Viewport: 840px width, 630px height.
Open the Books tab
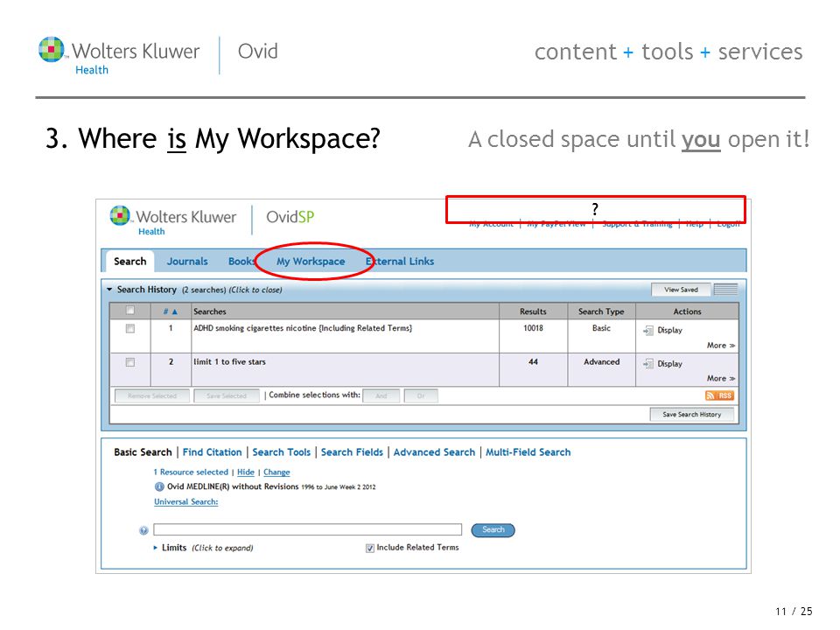pos(241,262)
